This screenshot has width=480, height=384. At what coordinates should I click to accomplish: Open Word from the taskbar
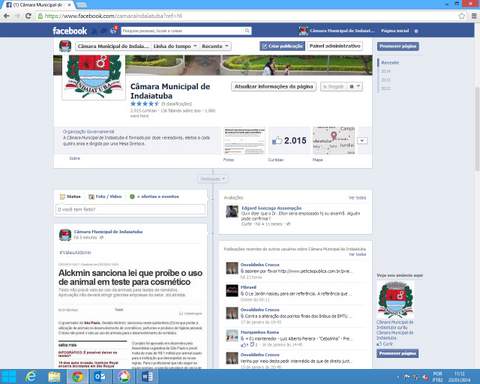pos(147,377)
